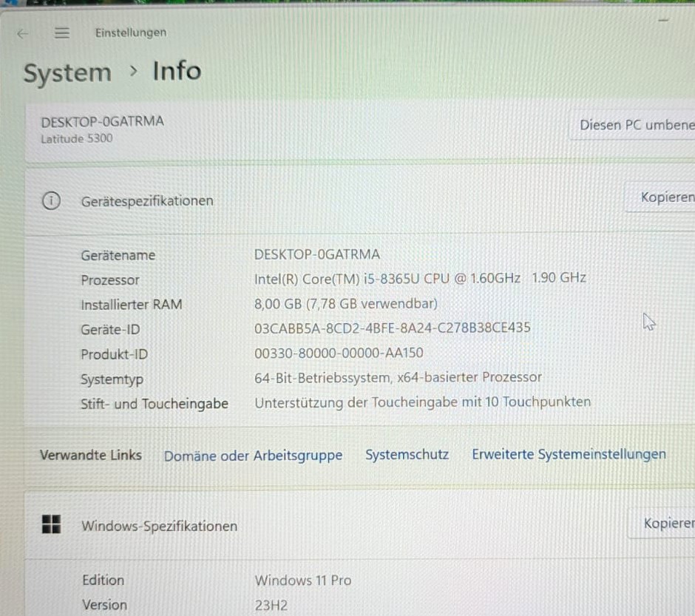
Task: Click the Windows logo by Windows-Spezifikationen
Action: click(51, 524)
